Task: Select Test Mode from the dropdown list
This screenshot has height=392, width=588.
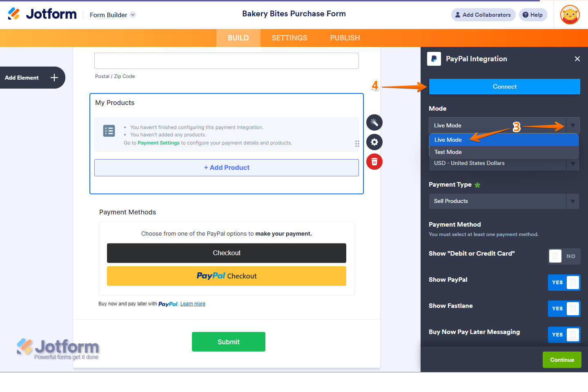Action: click(504, 152)
